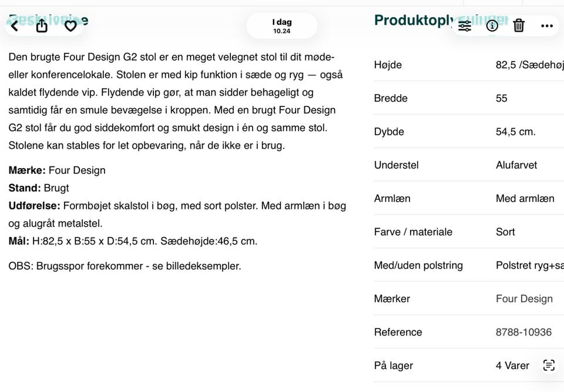Viewport: 564px width, 392px height.
Task: Select the 'Med armlæn' value
Action: [x=525, y=199]
